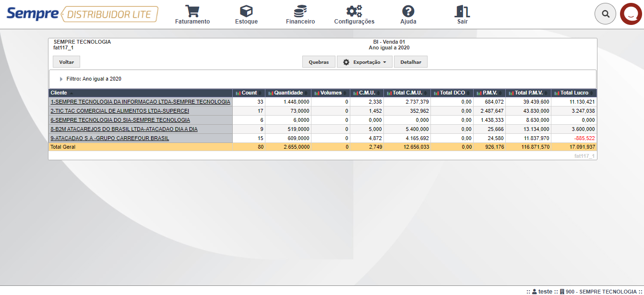This screenshot has width=644, height=295.
Task: Open the Ajuda question mark menu
Action: click(x=408, y=14)
